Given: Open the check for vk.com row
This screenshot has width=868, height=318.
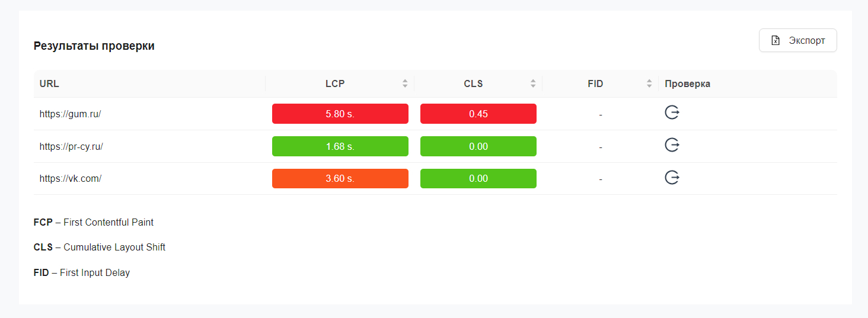Looking at the screenshot, I should pos(672,177).
